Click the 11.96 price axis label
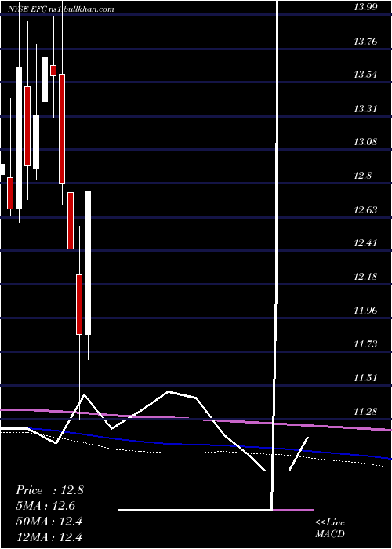The height and width of the screenshot is (549, 392). pyautogui.click(x=365, y=311)
